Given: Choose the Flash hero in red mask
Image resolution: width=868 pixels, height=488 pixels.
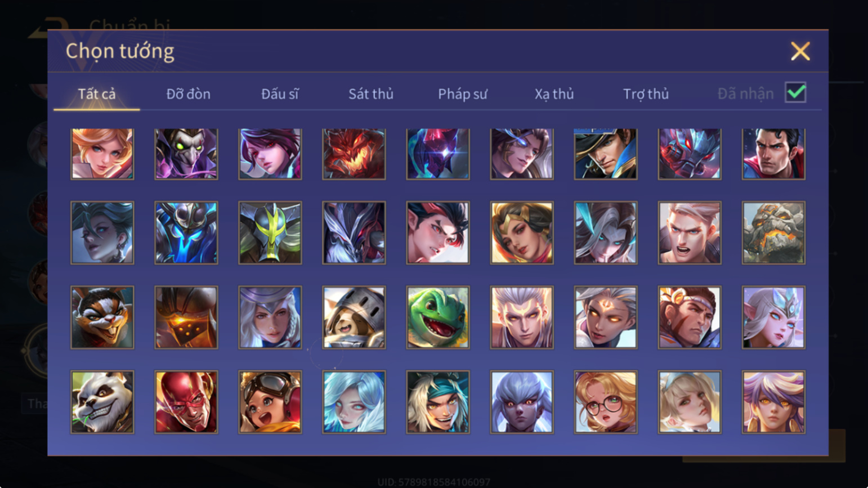Looking at the screenshot, I should point(186,402).
